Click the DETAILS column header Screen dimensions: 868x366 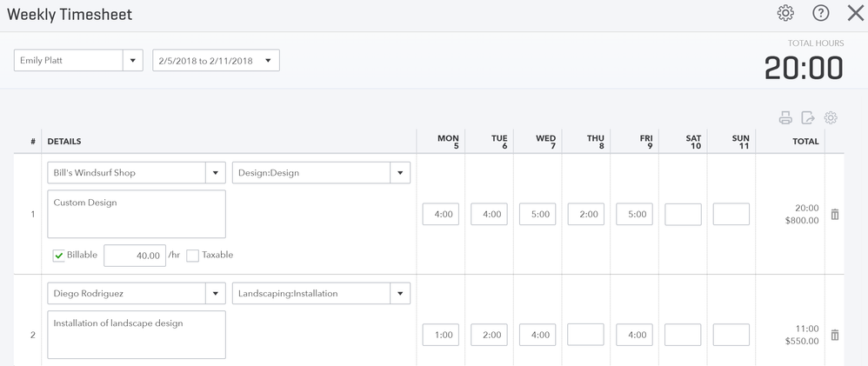pyautogui.click(x=64, y=141)
